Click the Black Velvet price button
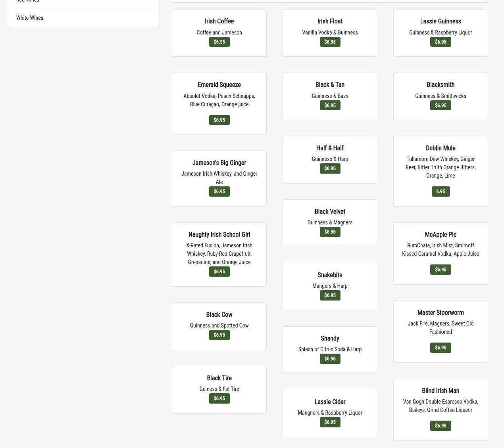Viewport: 504px width, 448px height. click(x=330, y=232)
